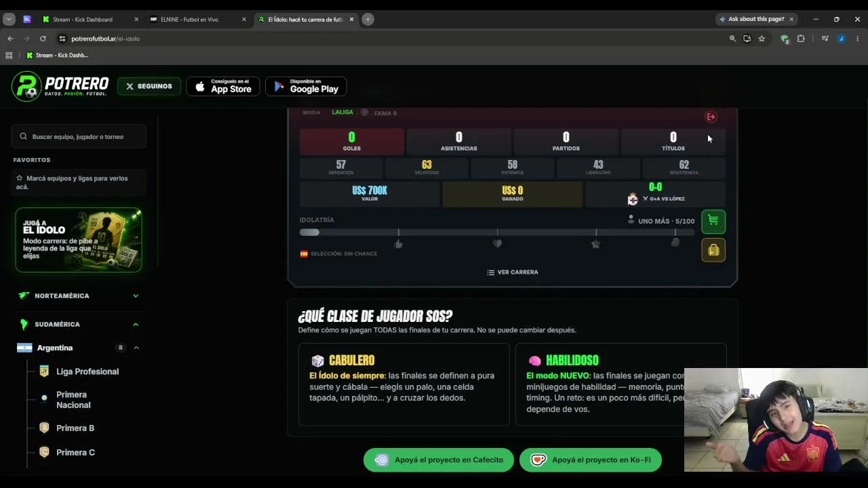Open the El Ídolo career mode banner

click(x=79, y=240)
